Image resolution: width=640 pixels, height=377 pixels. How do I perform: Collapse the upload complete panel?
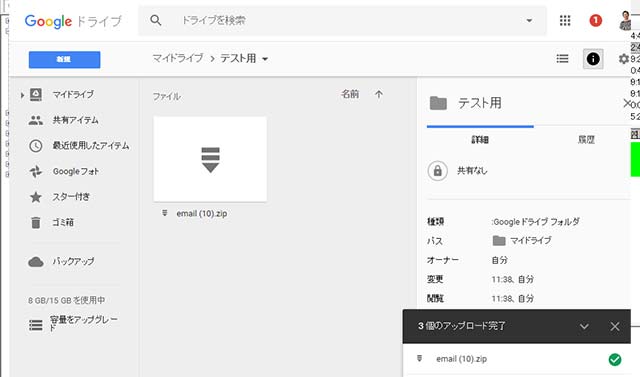click(x=584, y=326)
